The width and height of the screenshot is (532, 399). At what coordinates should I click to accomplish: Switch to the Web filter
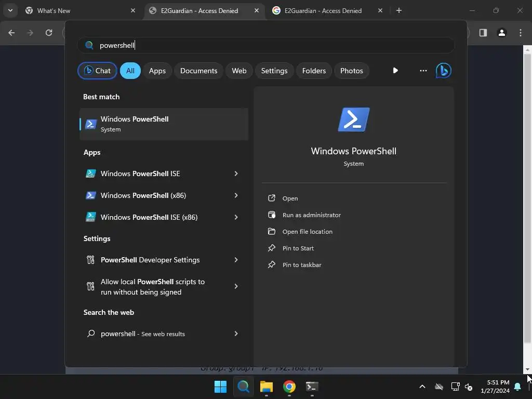(x=239, y=71)
